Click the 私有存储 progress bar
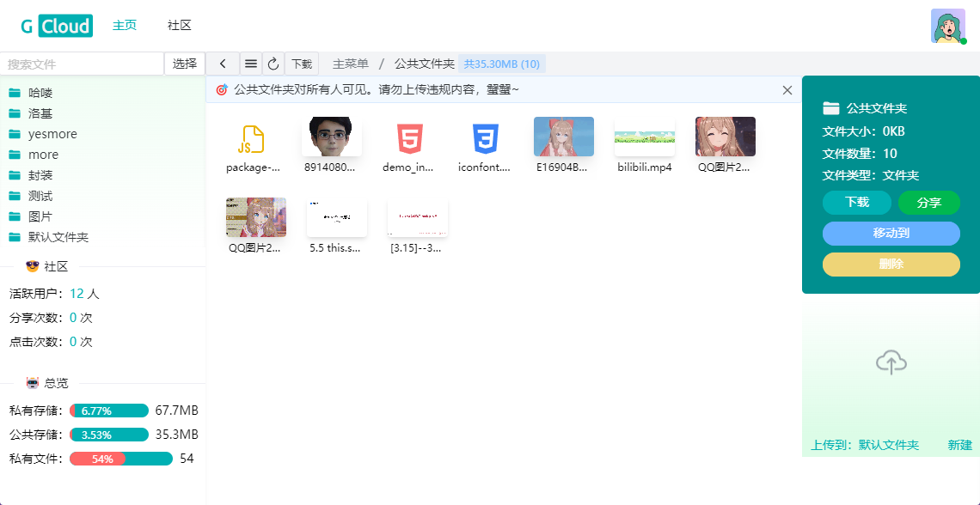 pos(109,411)
